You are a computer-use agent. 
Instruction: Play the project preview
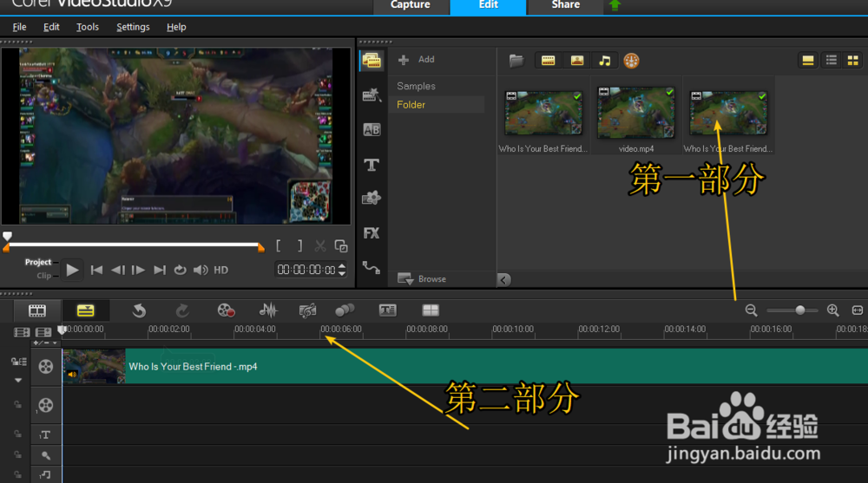click(72, 270)
